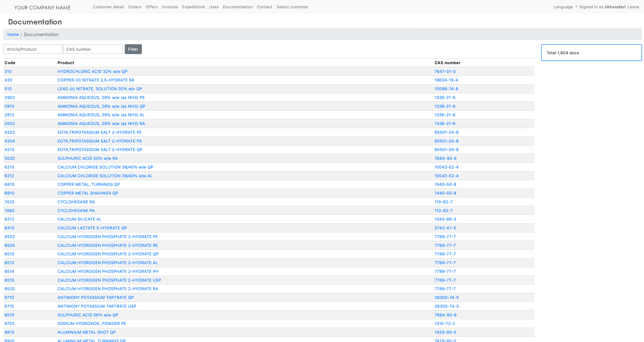
Task: Open Expeditions in the navigation bar
Action: 193,7
